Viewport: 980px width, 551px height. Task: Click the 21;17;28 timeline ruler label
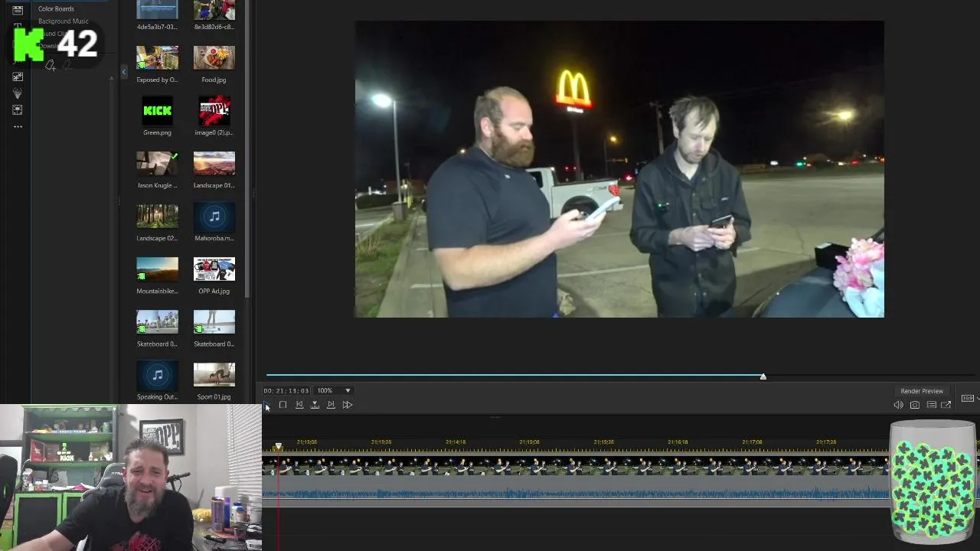pos(826,442)
